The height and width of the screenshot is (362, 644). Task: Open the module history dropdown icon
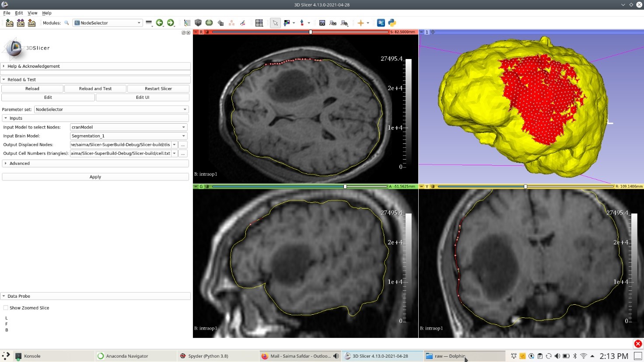149,23
